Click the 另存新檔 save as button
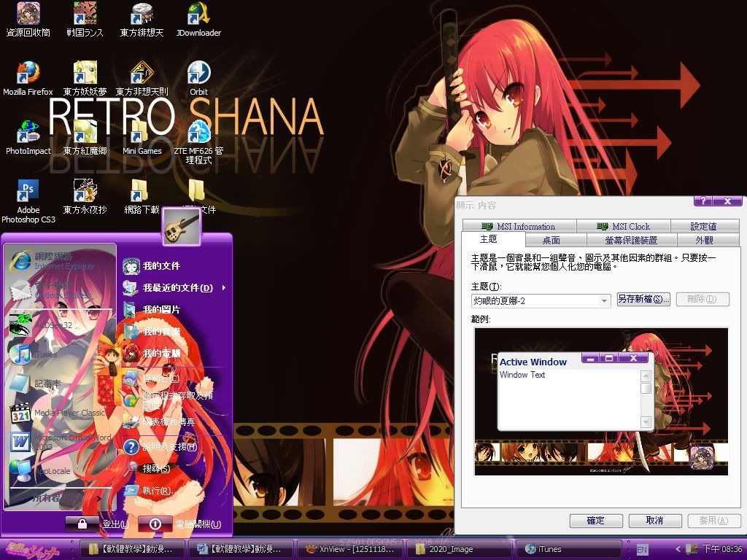 (643, 299)
